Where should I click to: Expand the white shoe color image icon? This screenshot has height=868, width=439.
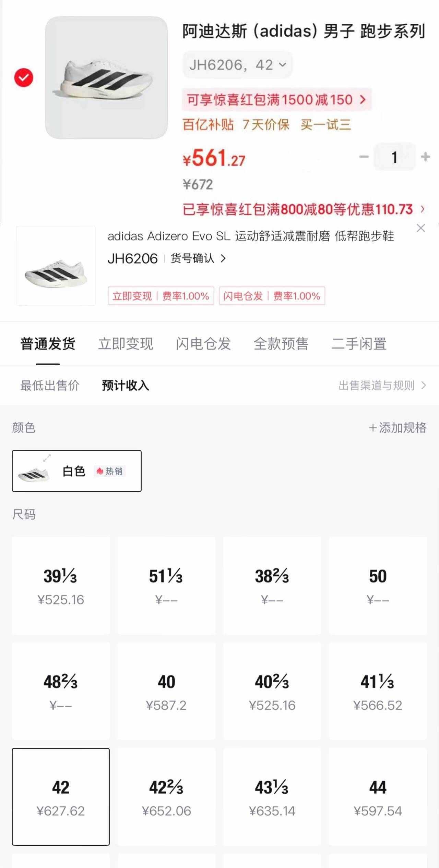coord(47,458)
